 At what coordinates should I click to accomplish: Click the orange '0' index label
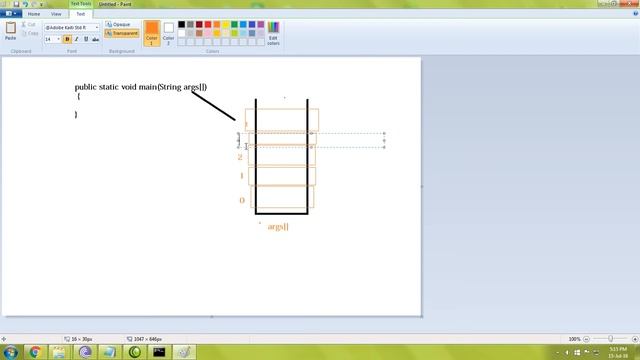tap(242, 200)
